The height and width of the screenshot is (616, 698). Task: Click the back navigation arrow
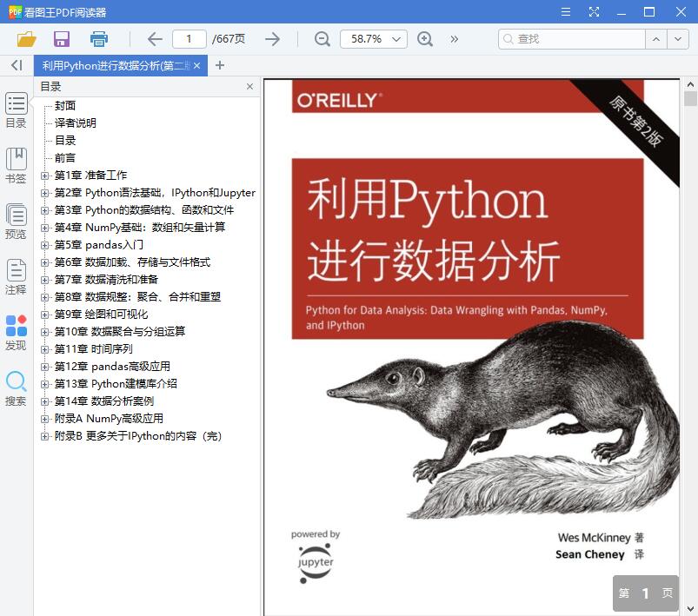(x=154, y=39)
